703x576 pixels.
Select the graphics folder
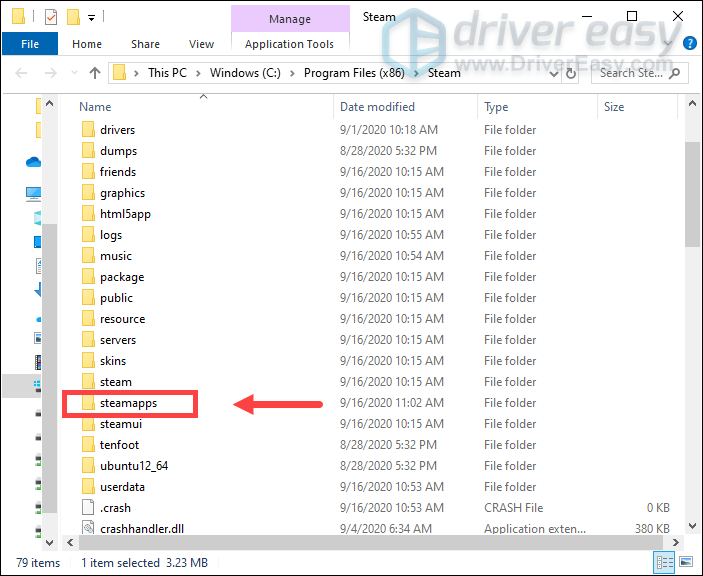click(x=122, y=193)
